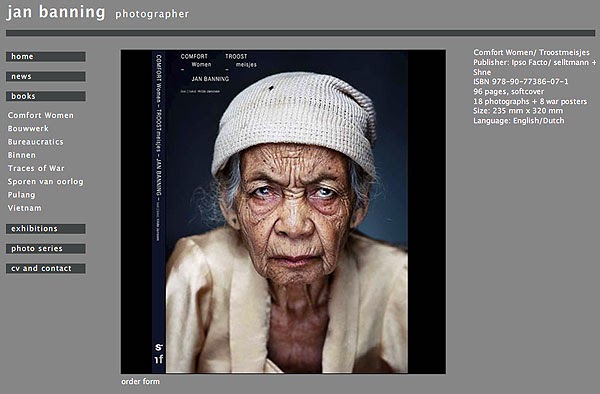Image resolution: width=600 pixels, height=394 pixels.
Task: Open the home menu item
Action: pos(46,57)
